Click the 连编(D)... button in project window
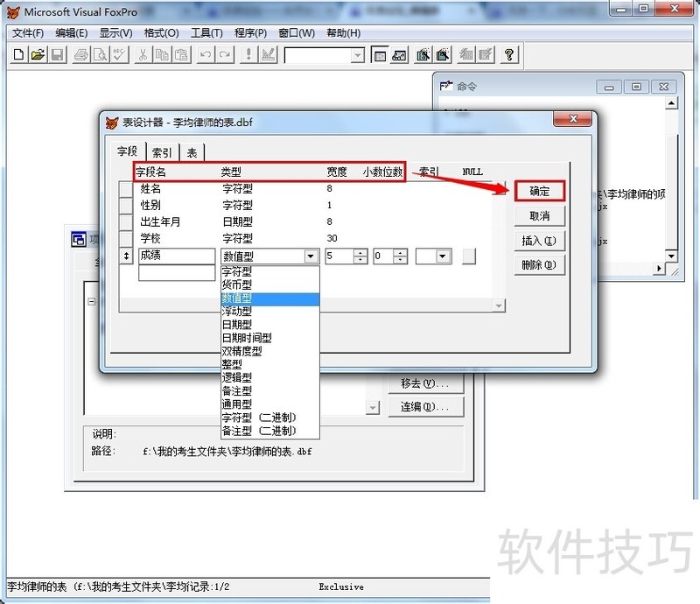This screenshot has height=604, width=700. coord(426,407)
